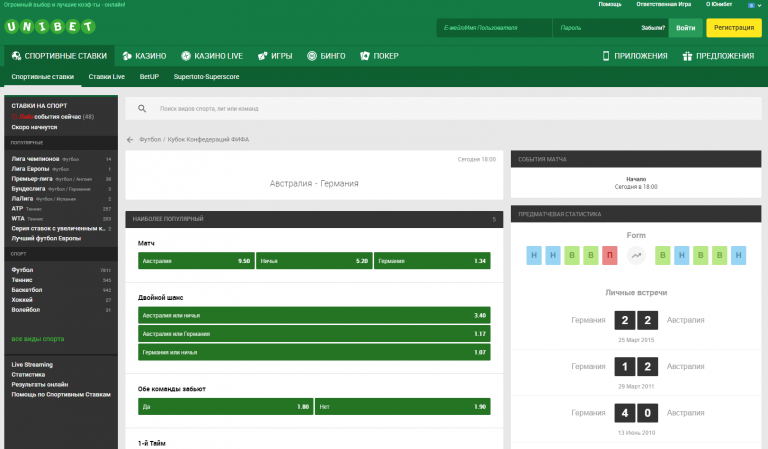This screenshot has height=449, width=768.
Task: Bet on Германия at 1.34
Action: pyautogui.click(x=432, y=261)
